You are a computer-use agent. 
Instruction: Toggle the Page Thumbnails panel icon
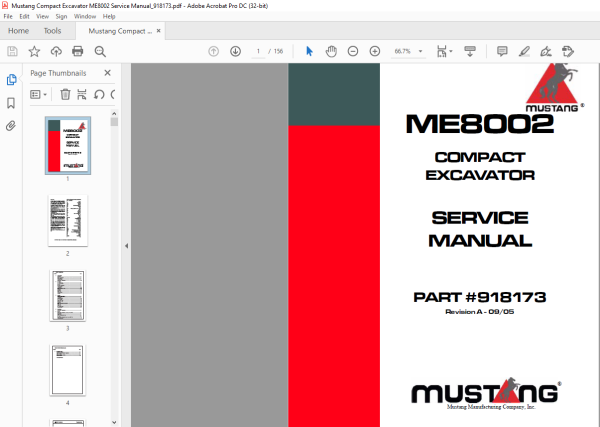[11, 80]
